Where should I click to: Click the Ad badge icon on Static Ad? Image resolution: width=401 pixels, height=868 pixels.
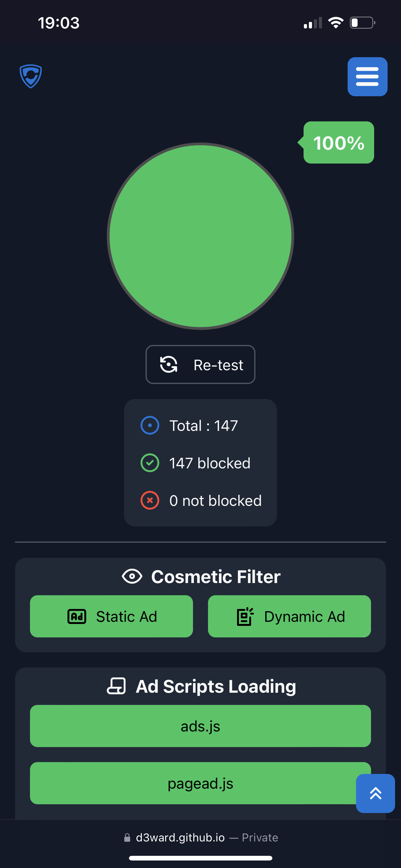(x=77, y=617)
